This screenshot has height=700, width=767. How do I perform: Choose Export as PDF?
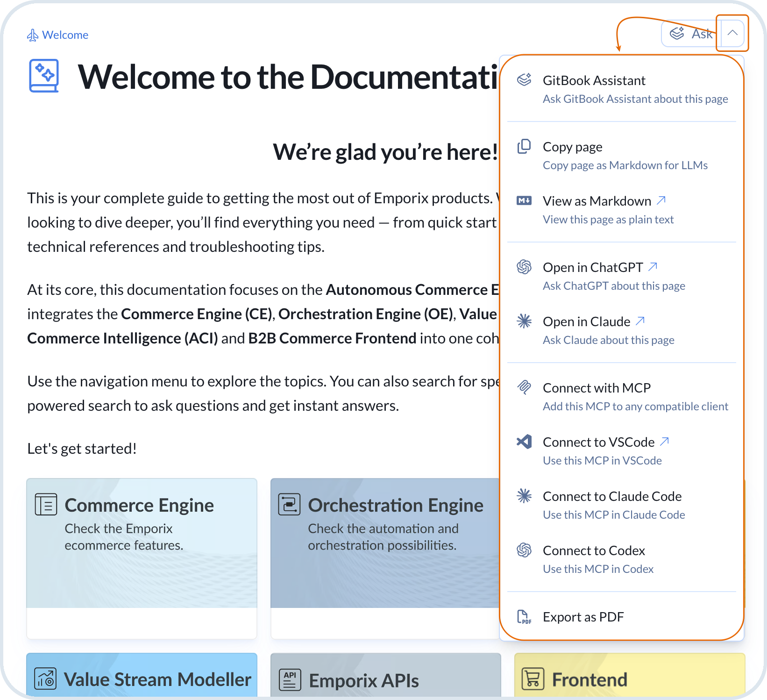tap(622, 617)
